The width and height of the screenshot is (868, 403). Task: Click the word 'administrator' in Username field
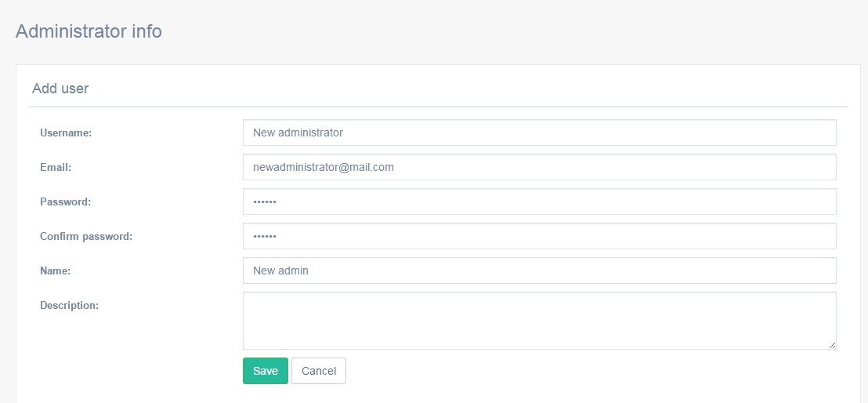point(310,133)
